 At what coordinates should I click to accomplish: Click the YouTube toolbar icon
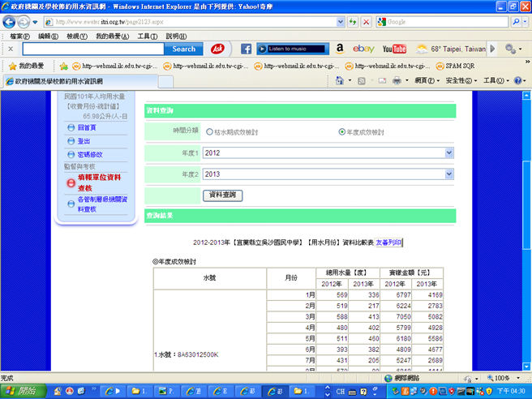pos(394,49)
